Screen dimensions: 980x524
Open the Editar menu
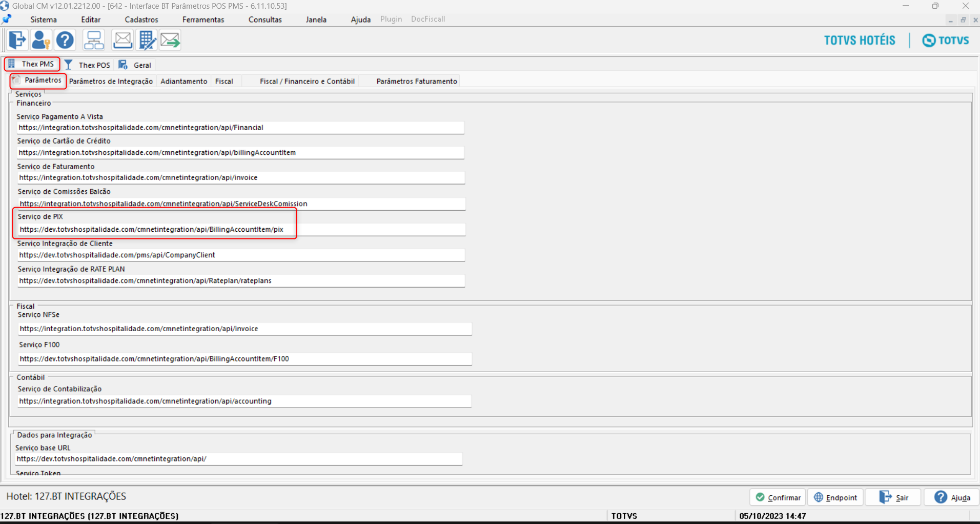pyautogui.click(x=91, y=19)
